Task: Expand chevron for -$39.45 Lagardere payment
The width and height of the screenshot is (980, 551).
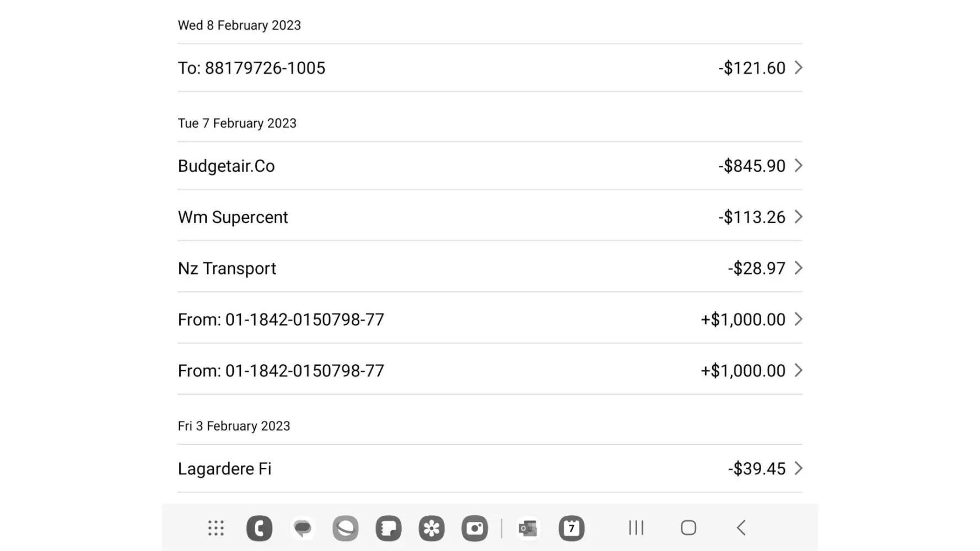Action: point(798,468)
